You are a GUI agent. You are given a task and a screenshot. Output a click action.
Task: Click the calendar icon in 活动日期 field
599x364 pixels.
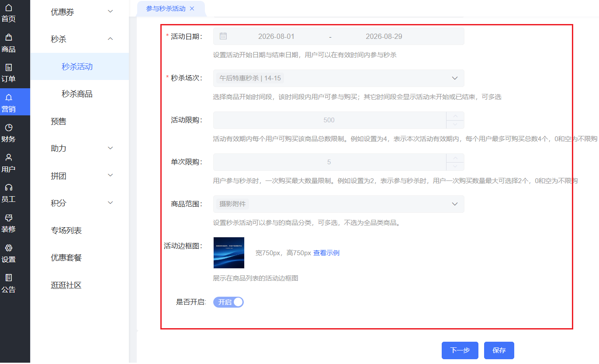click(223, 36)
